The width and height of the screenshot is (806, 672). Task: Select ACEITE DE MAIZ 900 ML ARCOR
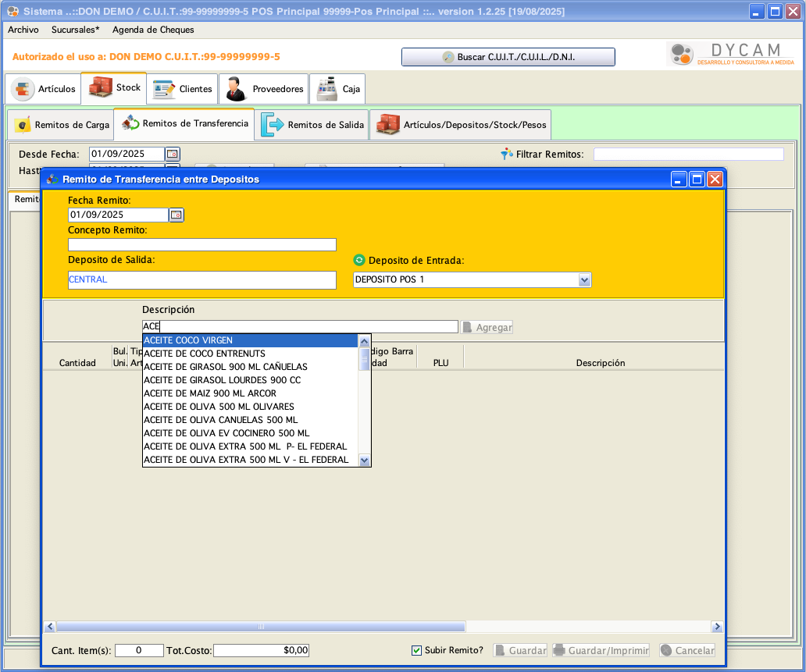[210, 393]
